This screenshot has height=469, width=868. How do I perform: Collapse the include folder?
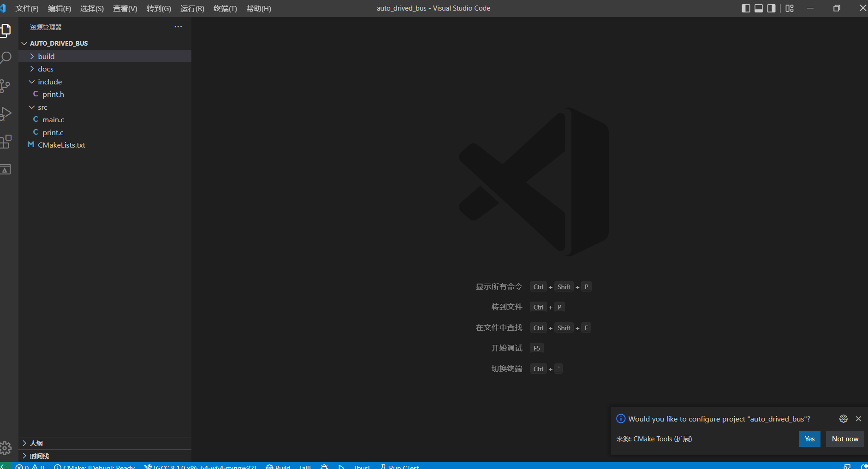[x=50, y=82]
